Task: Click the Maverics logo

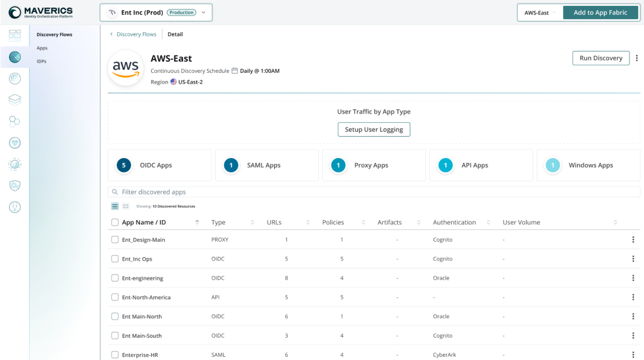Action: (41, 12)
